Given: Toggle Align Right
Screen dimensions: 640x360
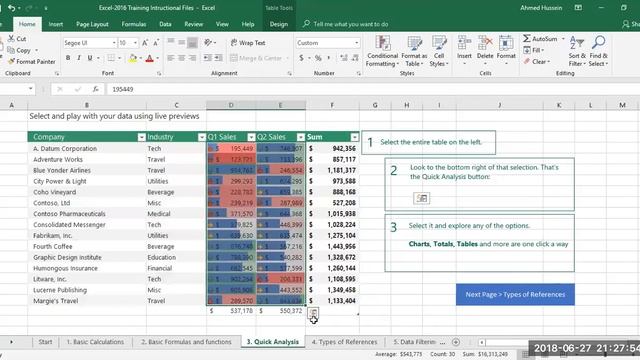Looking at the screenshot, I should point(192,58).
